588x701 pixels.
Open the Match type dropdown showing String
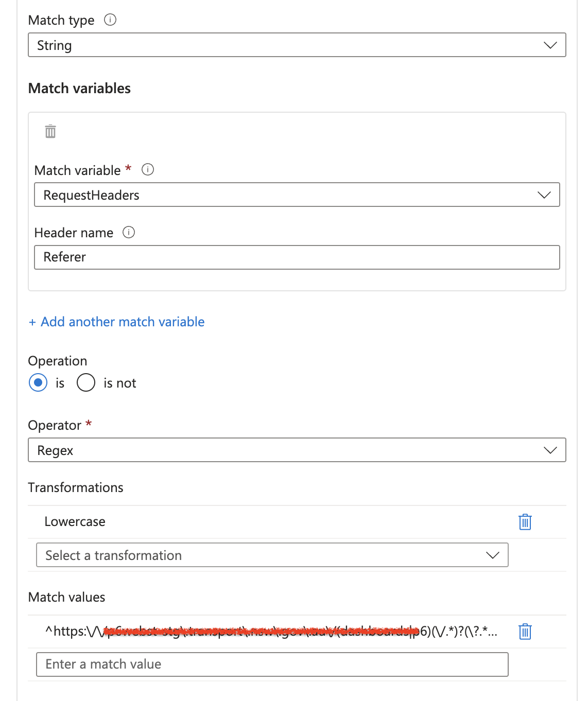point(297,45)
